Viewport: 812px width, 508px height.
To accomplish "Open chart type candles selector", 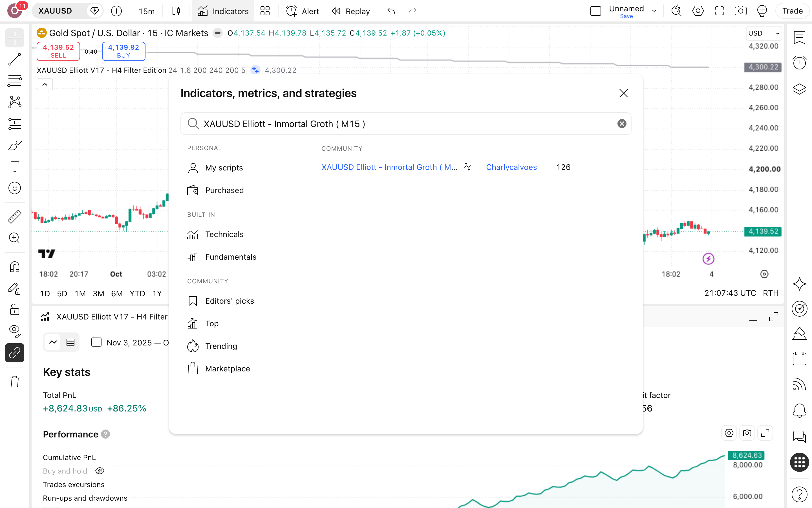I will pyautogui.click(x=176, y=11).
